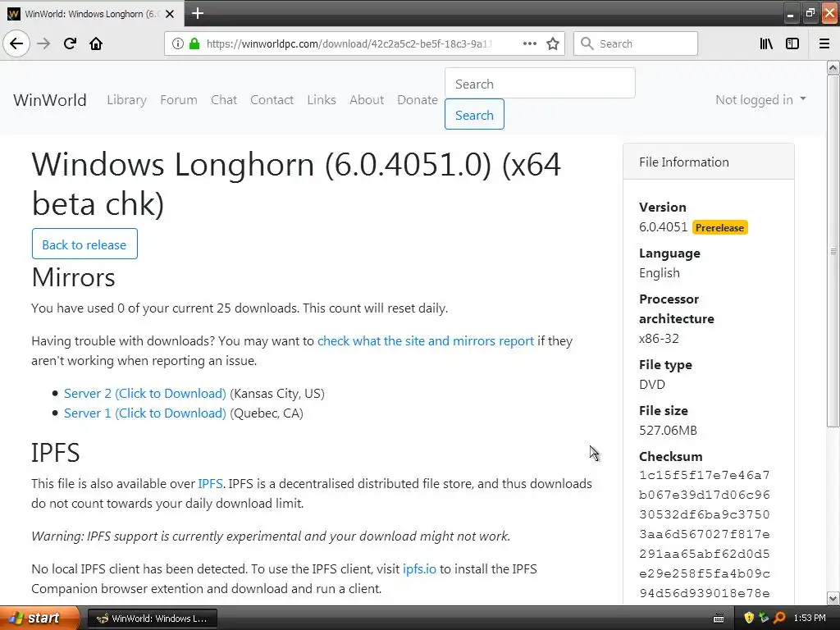The image size is (840, 630).
Task: Reload the page with the refresh icon
Action: 70,43
